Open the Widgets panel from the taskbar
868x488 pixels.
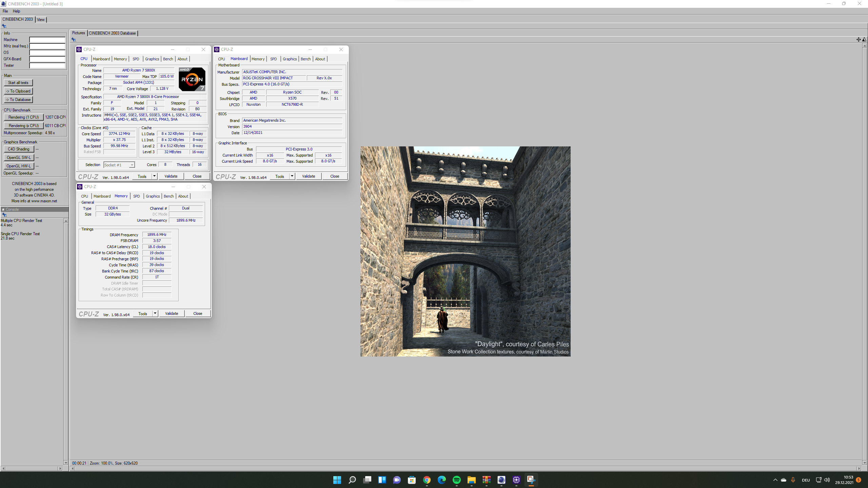point(382,480)
